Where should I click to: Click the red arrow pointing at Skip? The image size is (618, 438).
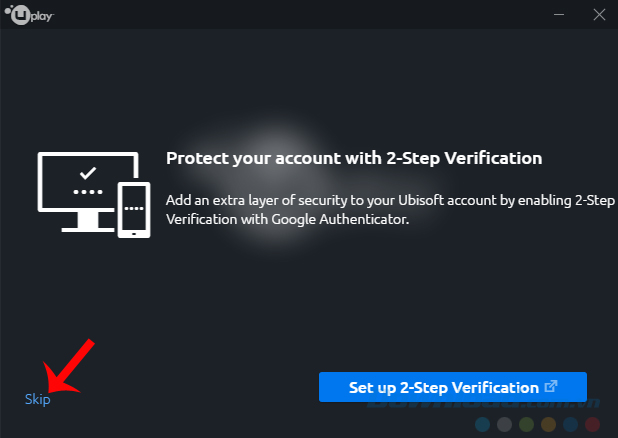click(x=72, y=367)
